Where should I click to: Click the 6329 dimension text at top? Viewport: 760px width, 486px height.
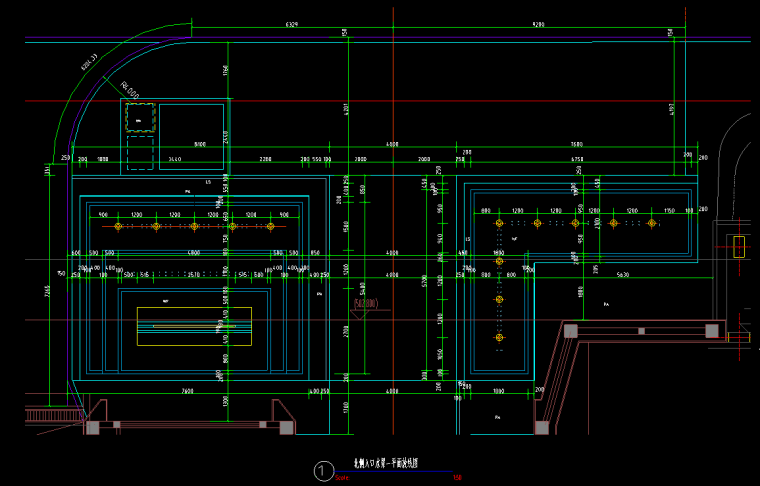click(x=291, y=23)
